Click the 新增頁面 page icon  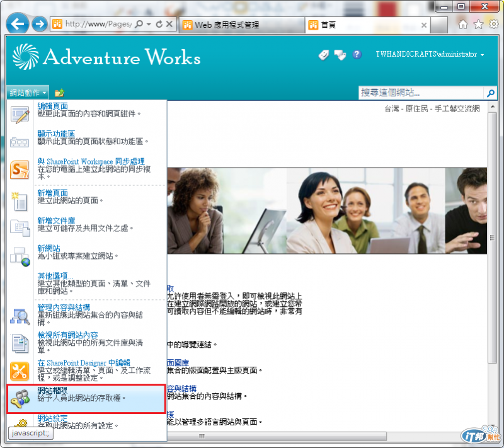(20, 202)
